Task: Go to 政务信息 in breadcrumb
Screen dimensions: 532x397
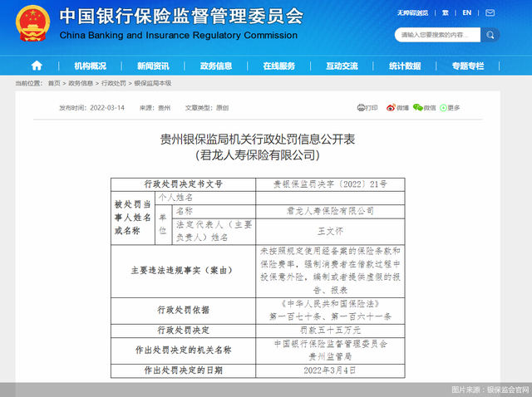Action: [x=81, y=83]
